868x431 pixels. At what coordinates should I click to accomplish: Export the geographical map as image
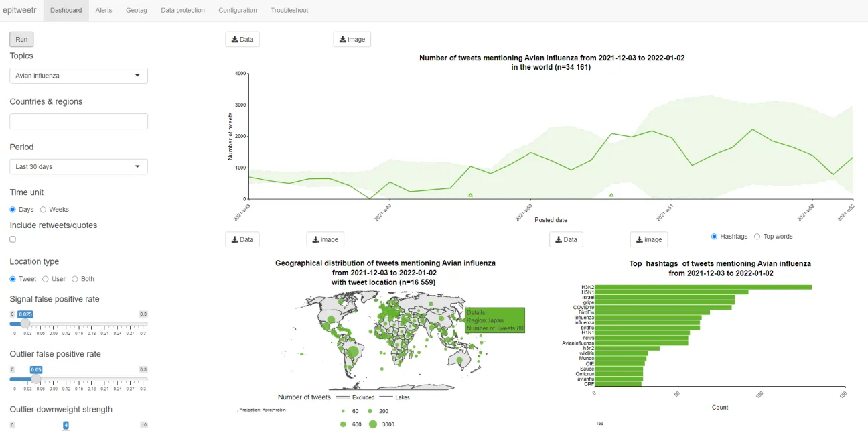tap(325, 239)
